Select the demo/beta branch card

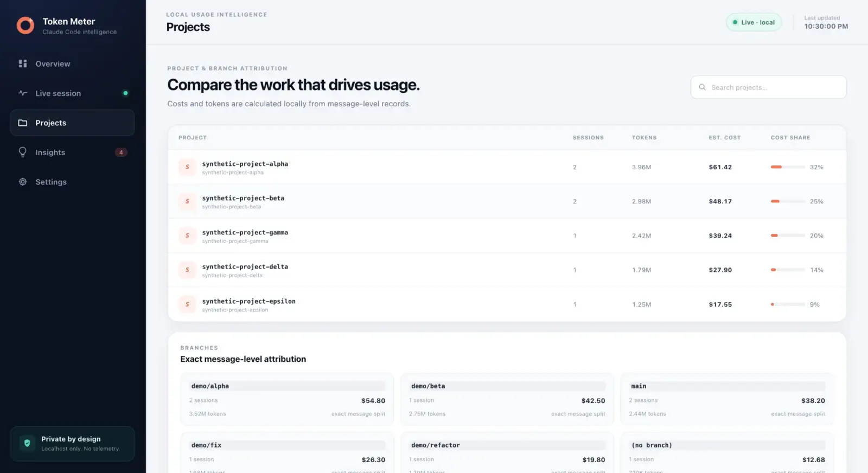point(507,399)
